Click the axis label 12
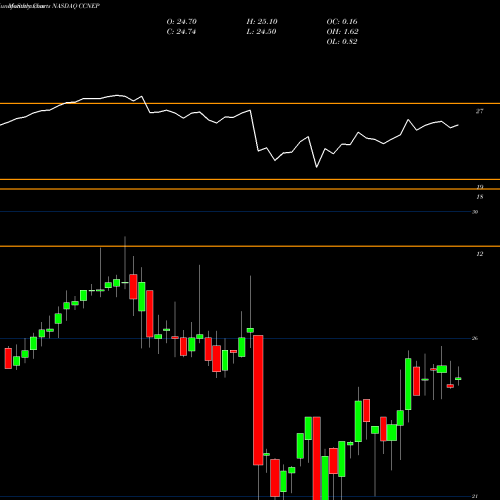Image resolution: width=500 pixels, height=500 pixels. (480, 254)
